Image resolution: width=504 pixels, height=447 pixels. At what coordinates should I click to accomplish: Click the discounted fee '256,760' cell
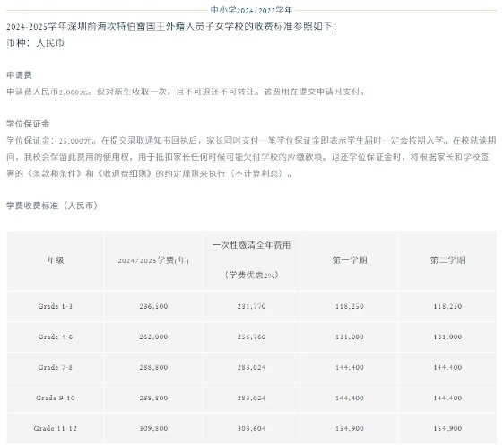tap(252, 337)
